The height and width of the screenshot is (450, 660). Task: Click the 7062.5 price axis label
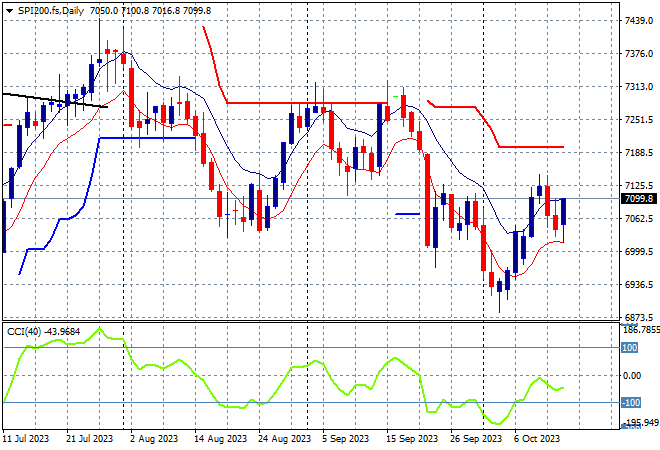pos(639,219)
